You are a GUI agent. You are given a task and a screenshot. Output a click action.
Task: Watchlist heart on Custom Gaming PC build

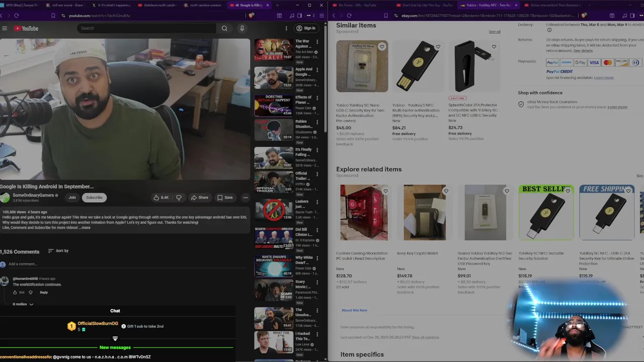[385, 191]
